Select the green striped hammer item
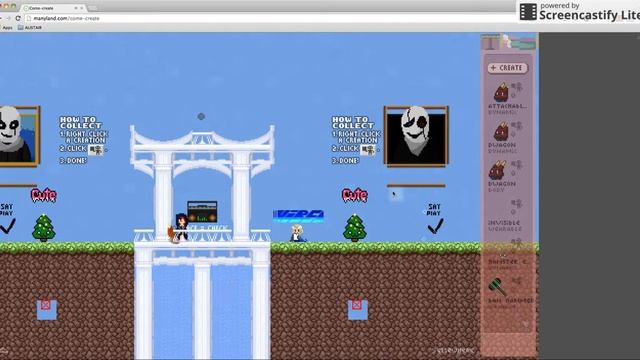This screenshot has width=640, height=360. [497, 287]
